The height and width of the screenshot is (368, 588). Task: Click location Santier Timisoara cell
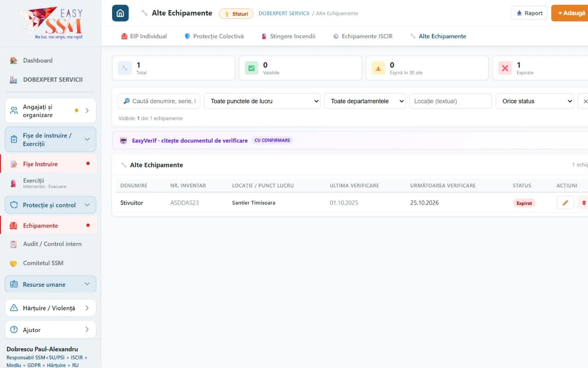coord(254,203)
